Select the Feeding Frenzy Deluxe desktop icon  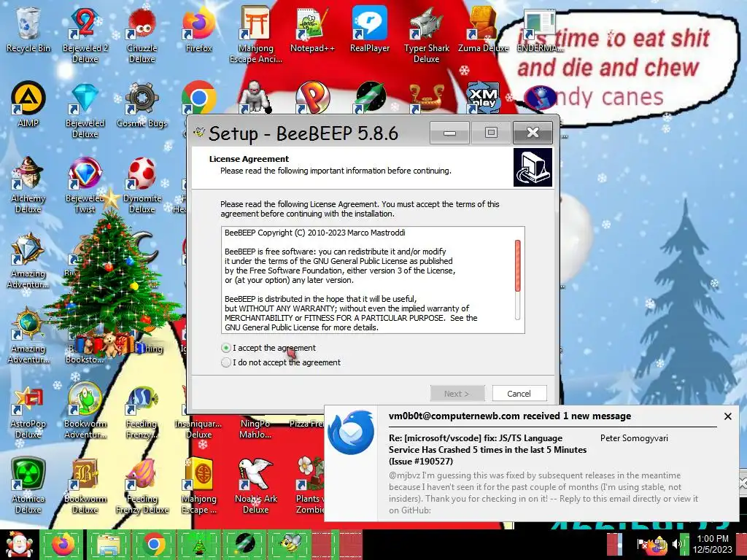tap(142, 486)
